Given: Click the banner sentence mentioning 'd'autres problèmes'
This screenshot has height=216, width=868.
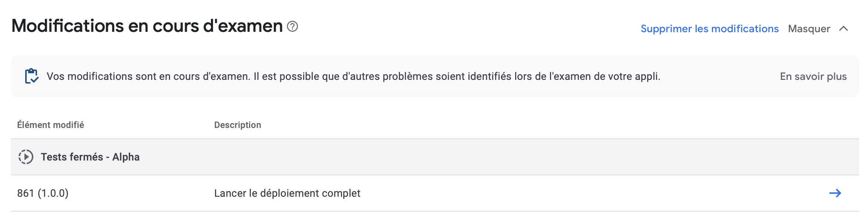Looking at the screenshot, I should [x=457, y=77].
